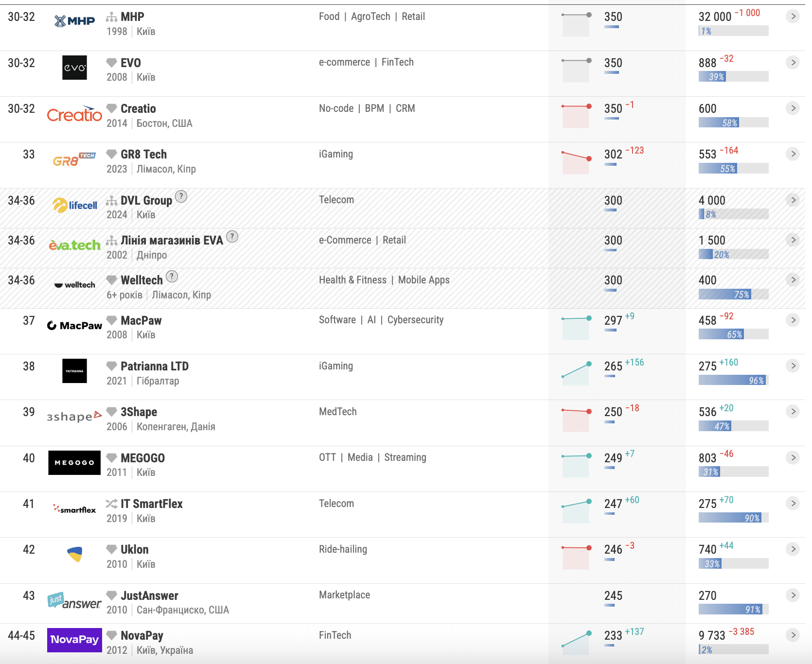Click the eva.tech logo
This screenshot has height=664, width=812.
click(74, 245)
